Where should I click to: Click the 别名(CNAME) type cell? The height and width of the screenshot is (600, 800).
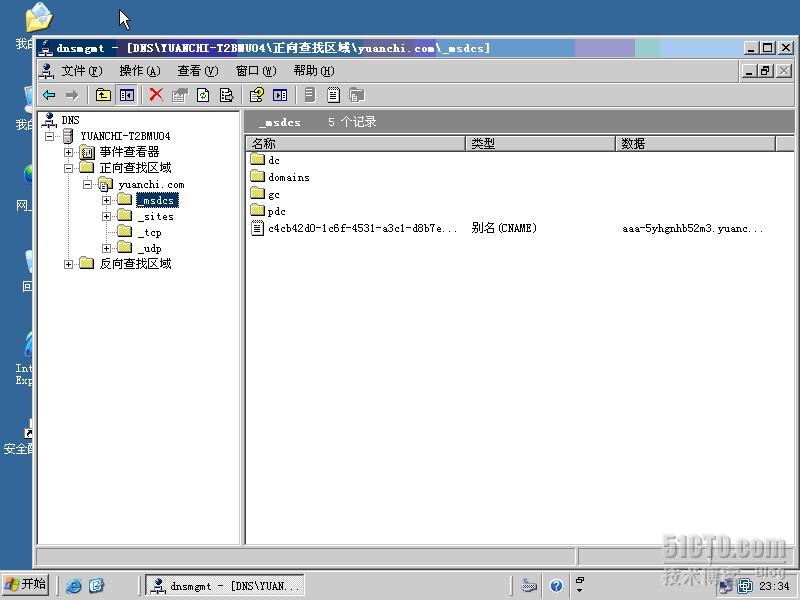point(504,228)
